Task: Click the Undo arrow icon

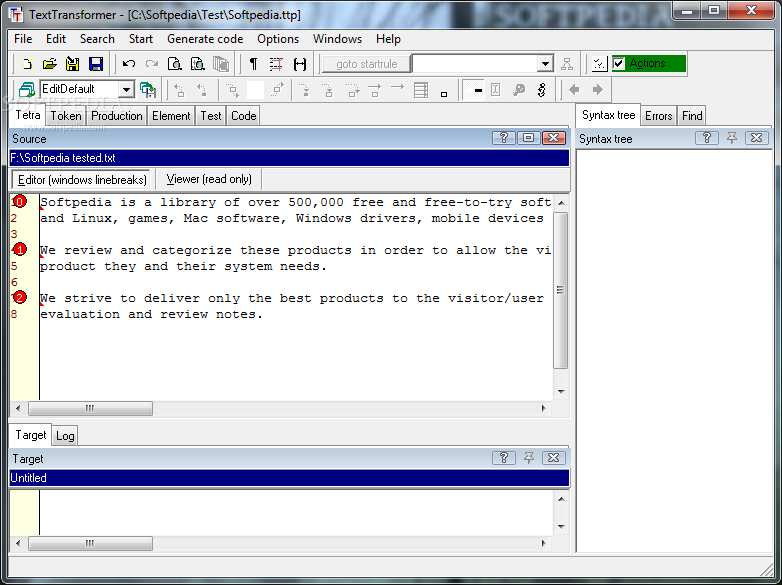Action: point(129,64)
